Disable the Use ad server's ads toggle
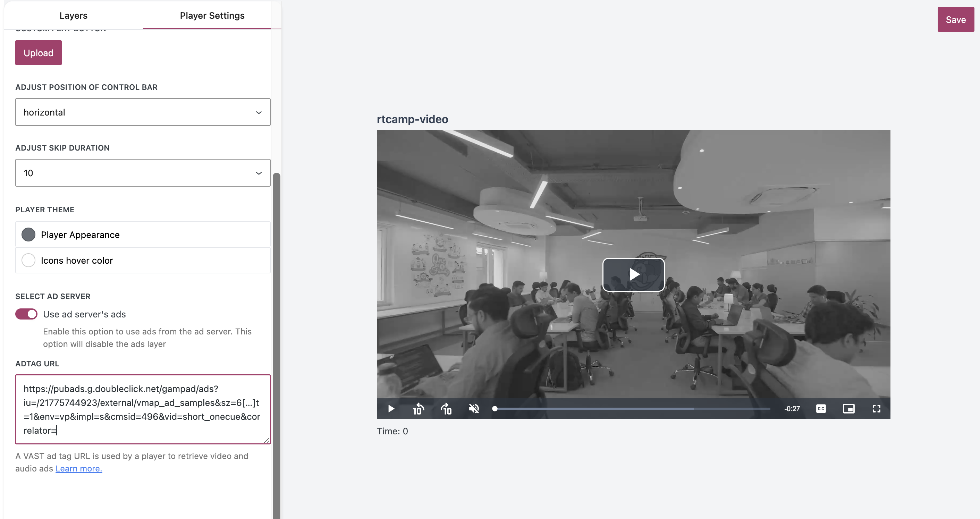 click(x=26, y=314)
